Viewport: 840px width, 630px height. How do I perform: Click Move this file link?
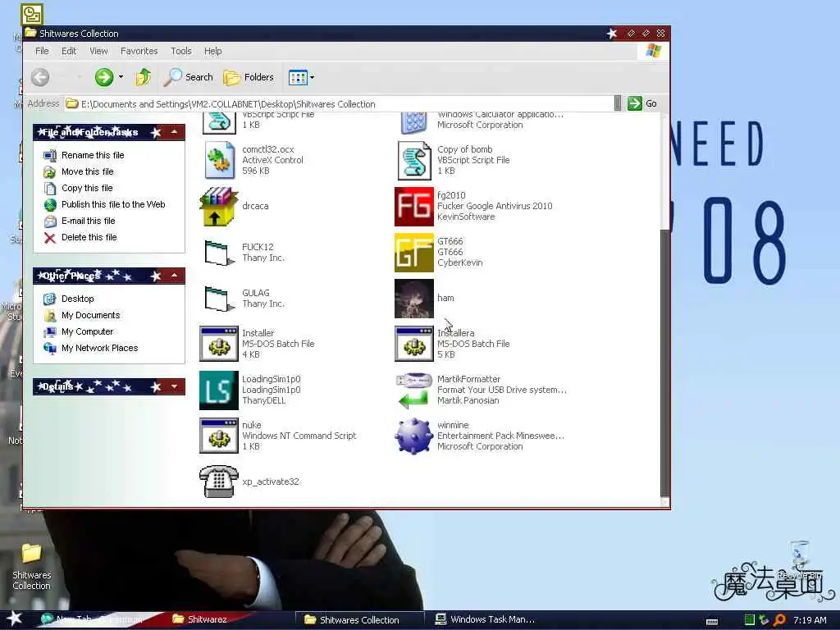87,171
